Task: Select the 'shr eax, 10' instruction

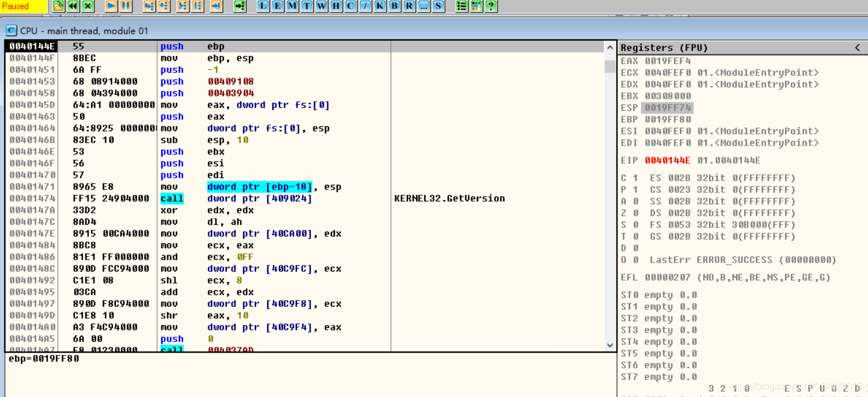Action: tap(305, 315)
